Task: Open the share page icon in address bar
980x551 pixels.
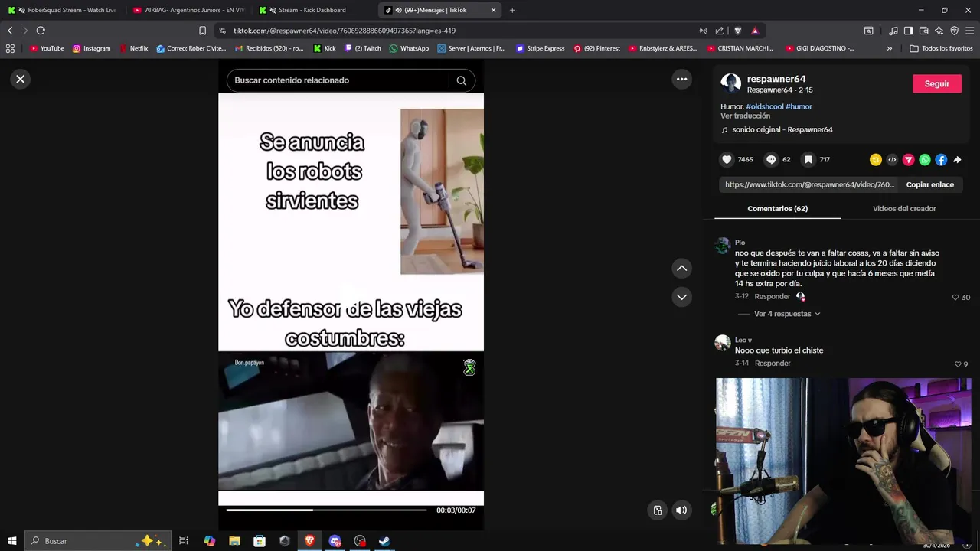Action: pyautogui.click(x=719, y=31)
